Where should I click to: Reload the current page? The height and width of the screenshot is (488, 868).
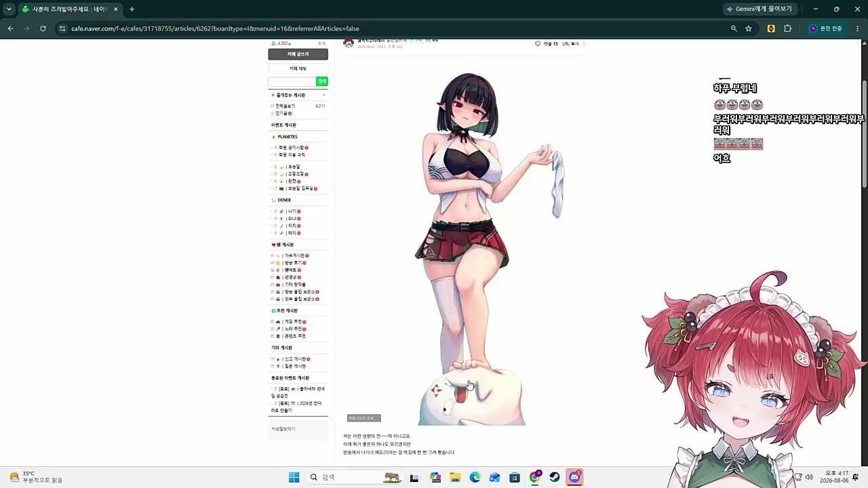tap(43, 28)
